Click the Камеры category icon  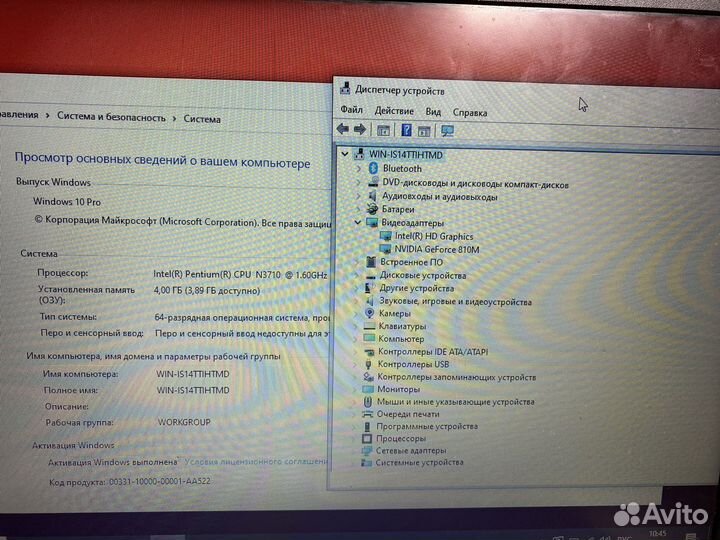(369, 313)
